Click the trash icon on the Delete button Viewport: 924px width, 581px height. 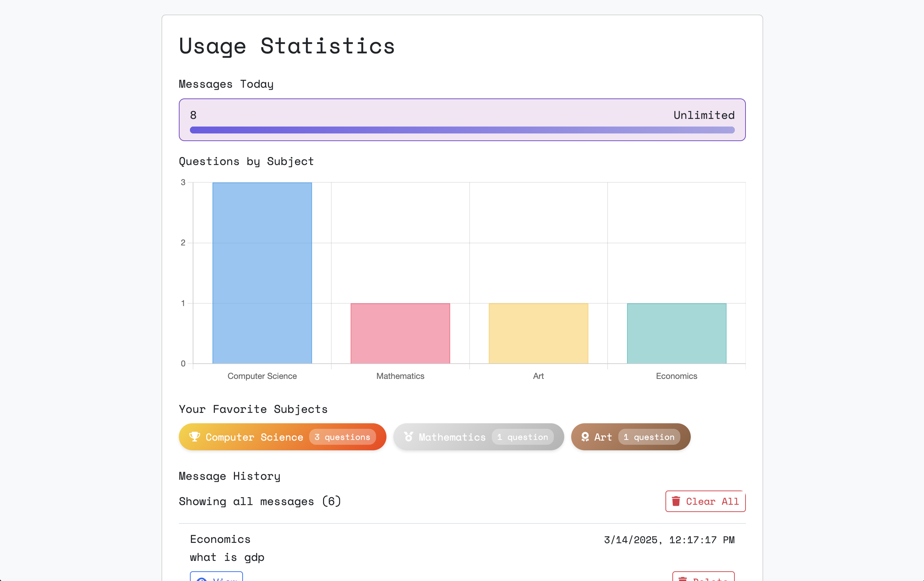pos(683,579)
